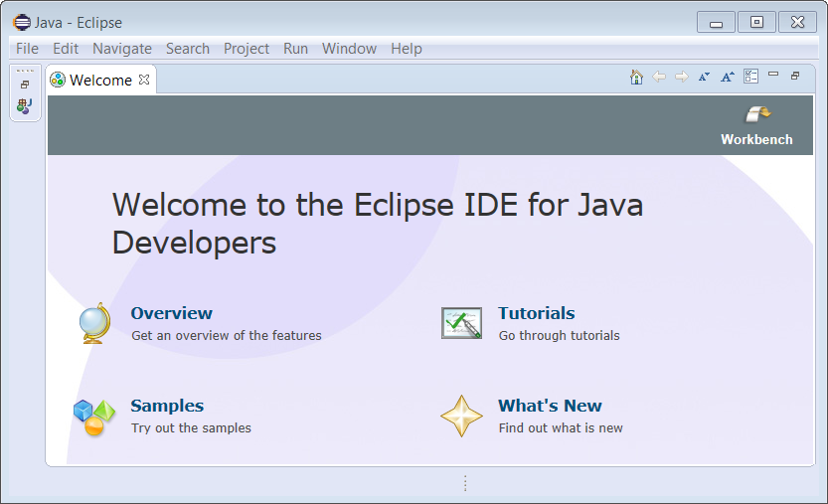
Task: Click 'Get an overview of the features' text
Action: tap(226, 335)
